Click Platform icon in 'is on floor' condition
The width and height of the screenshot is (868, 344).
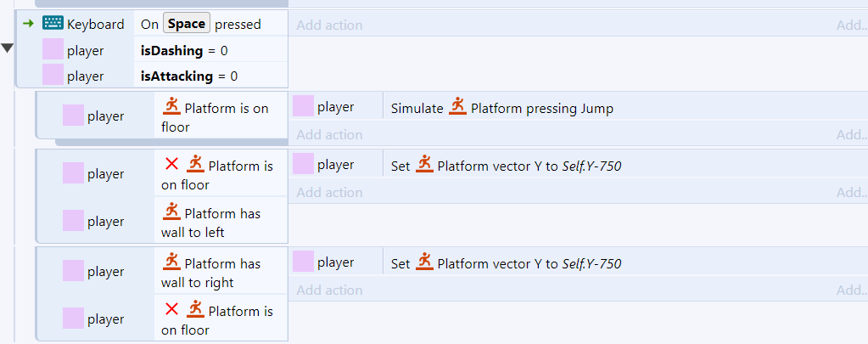click(173, 107)
